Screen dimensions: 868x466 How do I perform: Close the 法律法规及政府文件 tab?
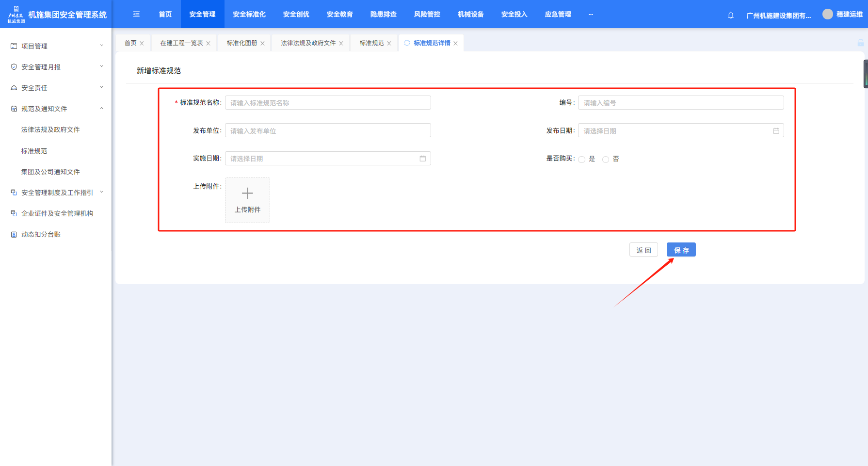(x=341, y=43)
